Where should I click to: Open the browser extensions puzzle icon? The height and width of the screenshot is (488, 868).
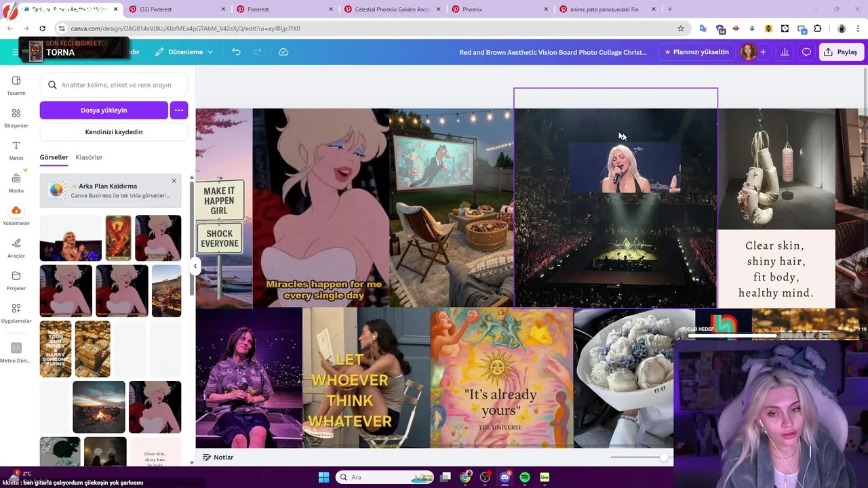(817, 28)
